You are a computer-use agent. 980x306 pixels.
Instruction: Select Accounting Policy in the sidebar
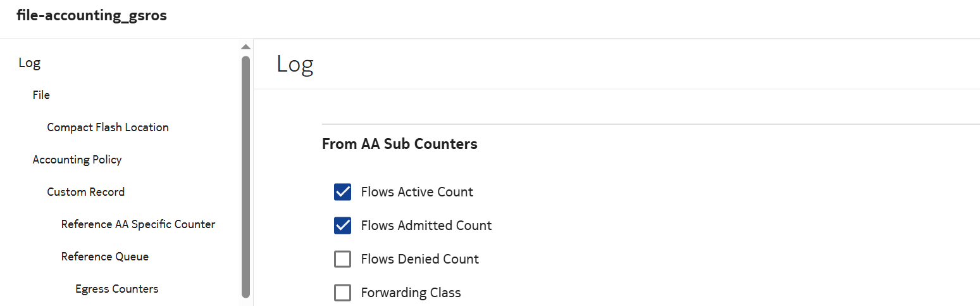(77, 160)
